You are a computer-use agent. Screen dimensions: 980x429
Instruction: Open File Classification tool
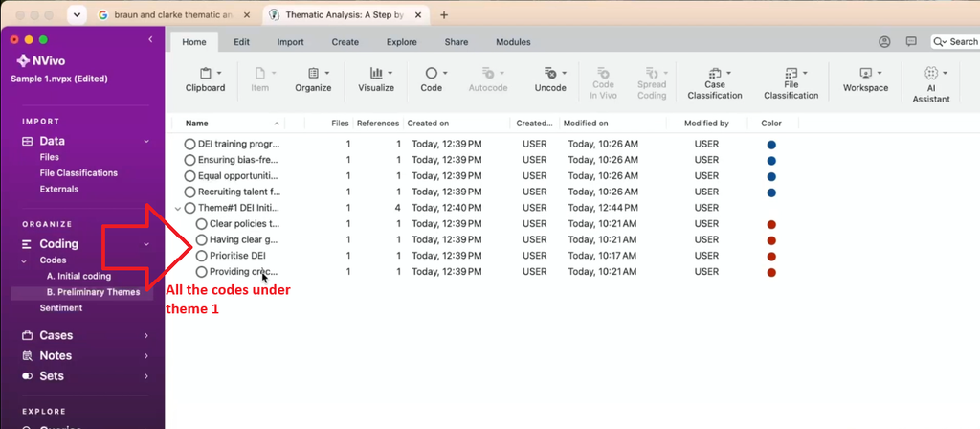[791, 83]
